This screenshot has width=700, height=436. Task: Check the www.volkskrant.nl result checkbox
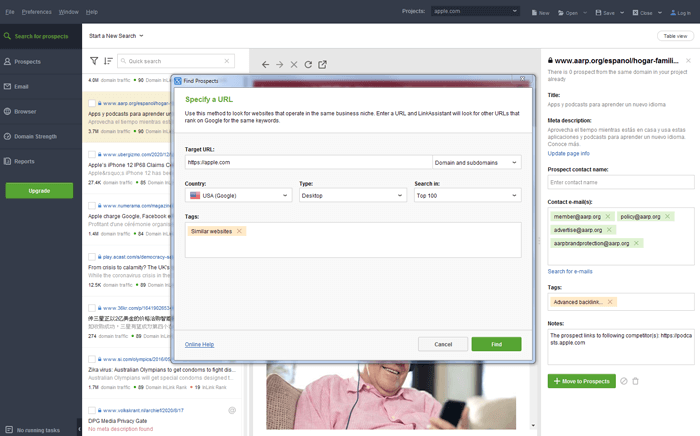coord(92,410)
